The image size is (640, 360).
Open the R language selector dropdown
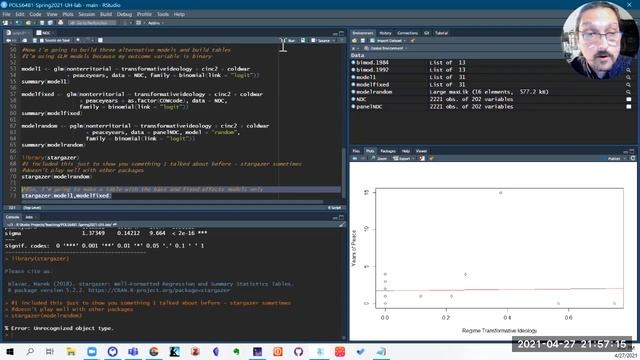(x=355, y=48)
